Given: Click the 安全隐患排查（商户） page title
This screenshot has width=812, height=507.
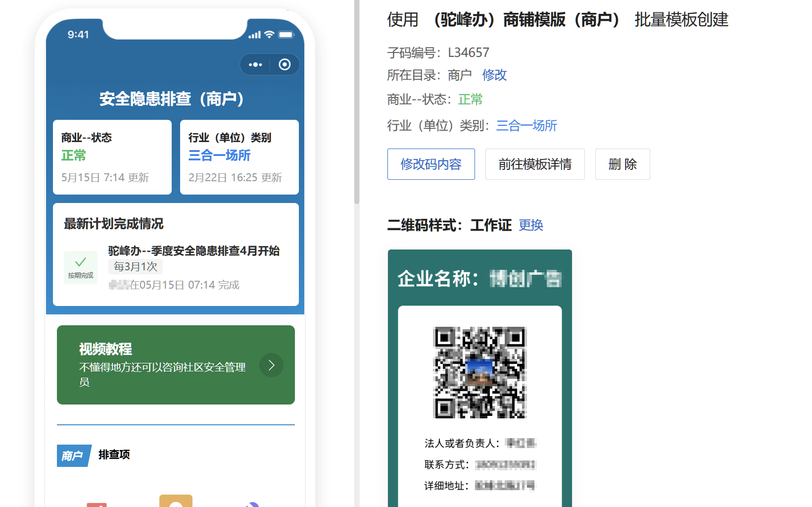Looking at the screenshot, I should click(172, 99).
